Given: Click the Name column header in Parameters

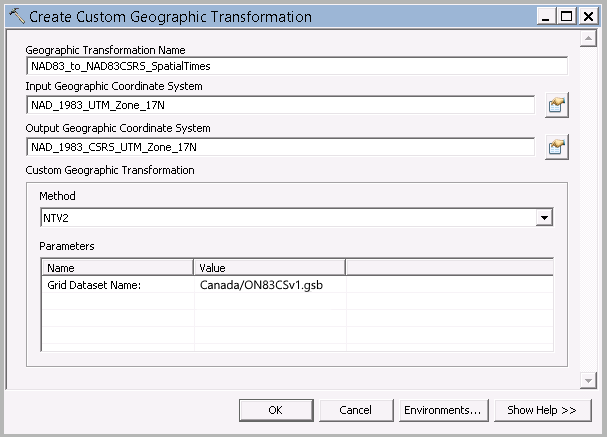Looking at the screenshot, I should point(117,268).
